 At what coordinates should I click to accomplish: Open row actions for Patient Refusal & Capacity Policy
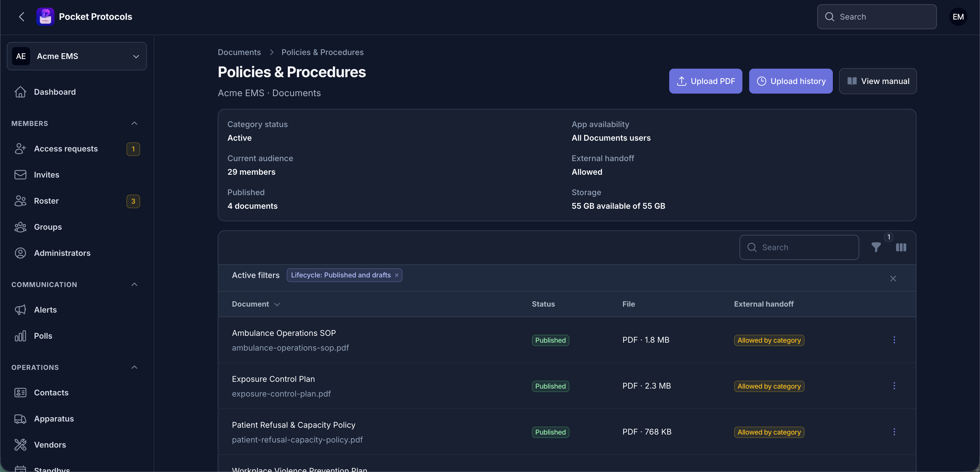894,432
